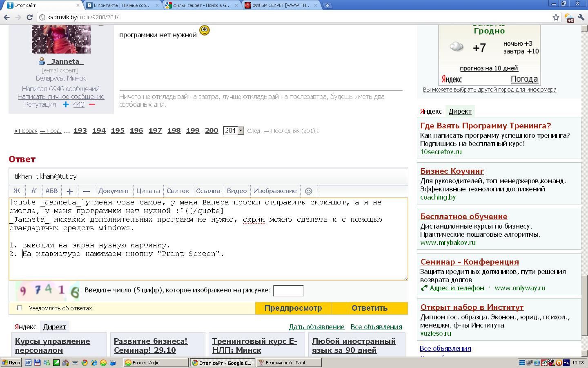Go to page 193 of the topic
Image resolution: width=588 pixels, height=368 pixels.
tap(80, 130)
